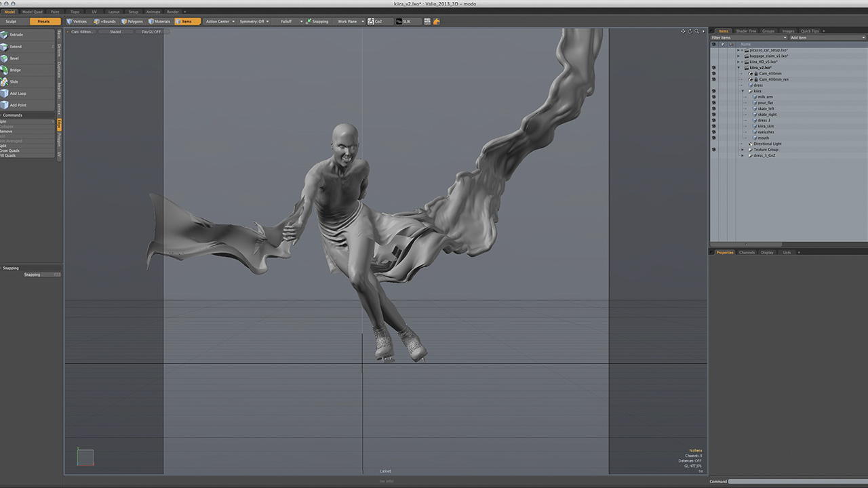Screen dimensions: 868x488
Task: Select the Add Point tool
Action: click(27, 105)
